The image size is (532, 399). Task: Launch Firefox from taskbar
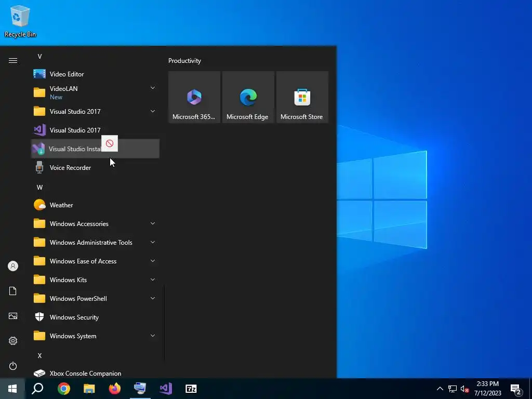115,389
